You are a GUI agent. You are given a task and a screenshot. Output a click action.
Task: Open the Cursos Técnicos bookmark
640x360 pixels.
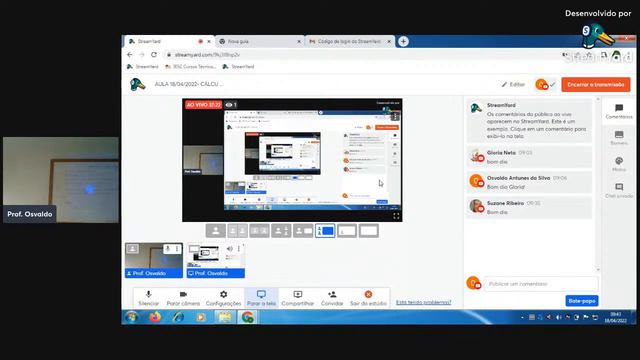tap(191, 67)
